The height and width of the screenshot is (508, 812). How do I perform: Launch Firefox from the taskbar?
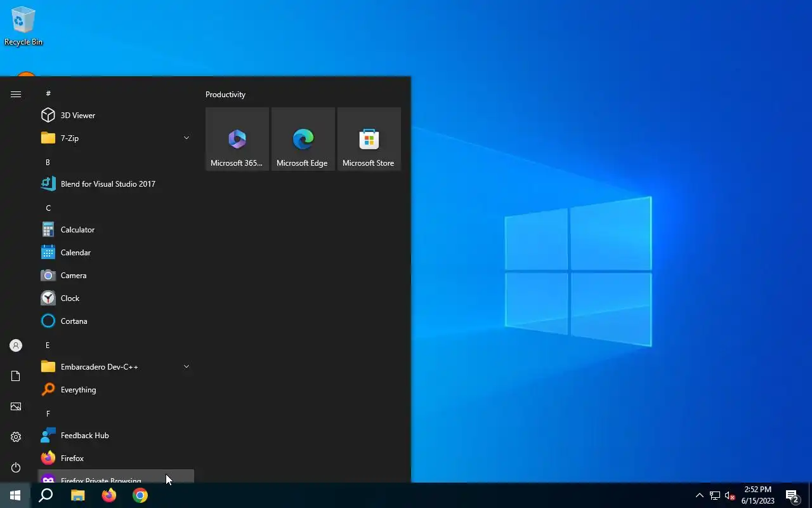109,495
